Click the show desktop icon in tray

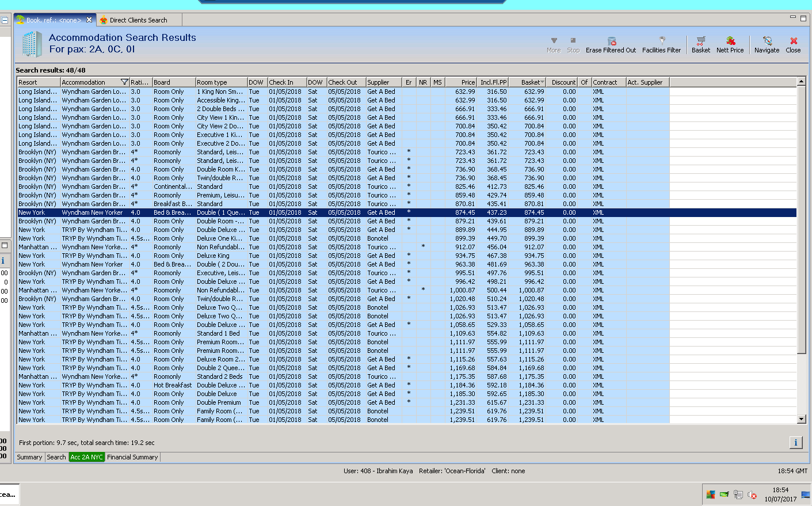click(x=806, y=494)
